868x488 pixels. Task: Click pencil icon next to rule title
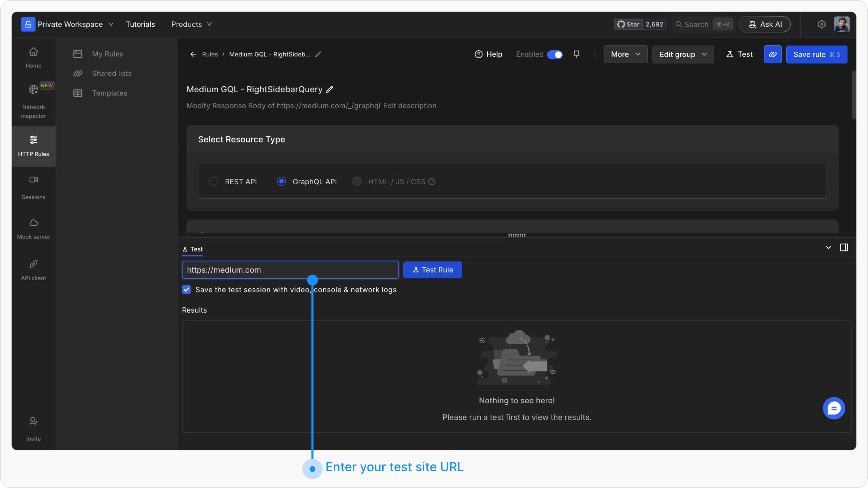[329, 89]
